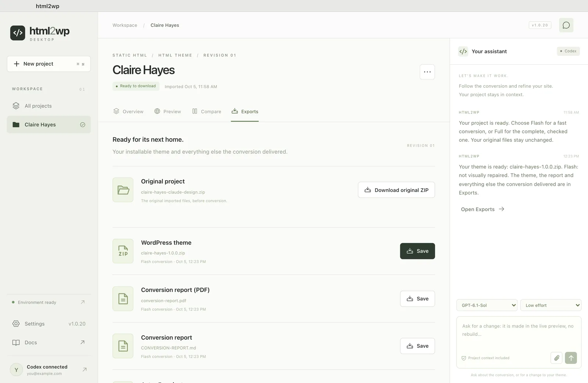
Task: Follow the Open Exports link
Action: click(x=483, y=209)
